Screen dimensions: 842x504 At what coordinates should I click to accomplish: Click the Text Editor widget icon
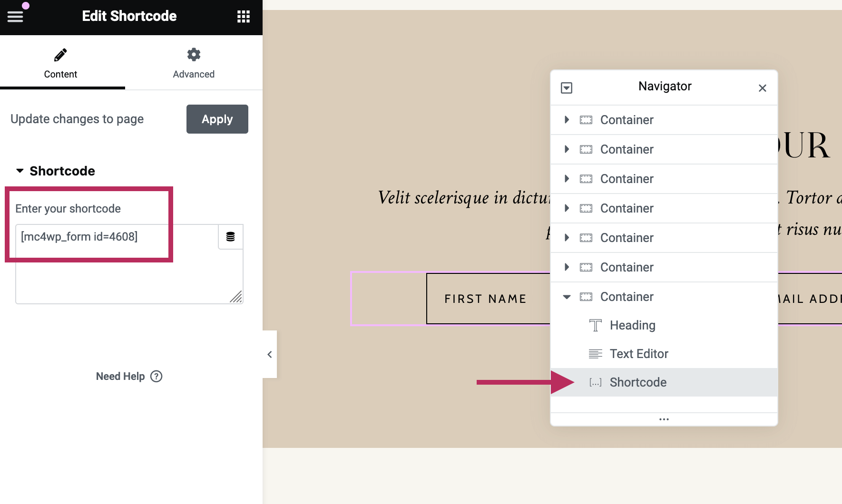[x=595, y=354]
